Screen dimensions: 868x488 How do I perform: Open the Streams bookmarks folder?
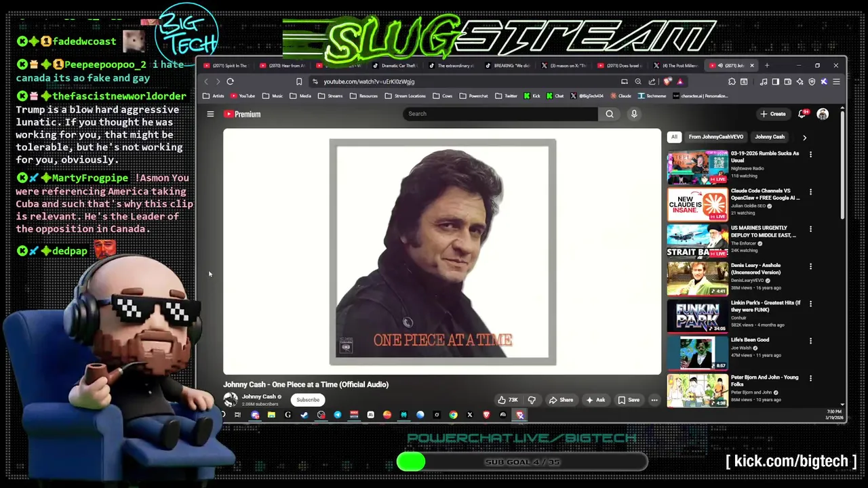pos(330,96)
